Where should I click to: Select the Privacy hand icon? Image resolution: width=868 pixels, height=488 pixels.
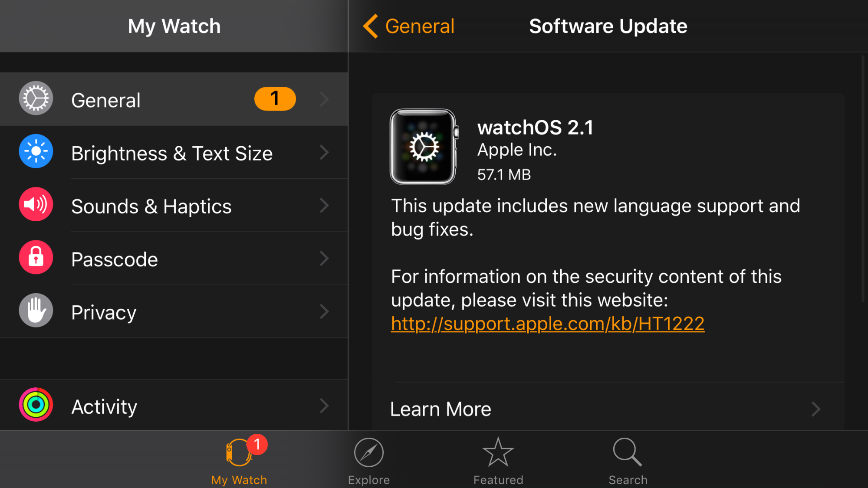pos(35,311)
